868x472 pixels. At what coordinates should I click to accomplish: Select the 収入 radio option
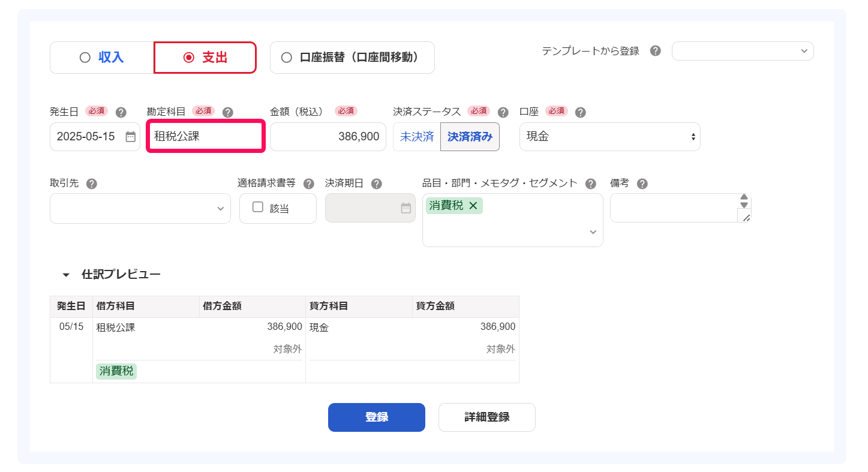[102, 58]
